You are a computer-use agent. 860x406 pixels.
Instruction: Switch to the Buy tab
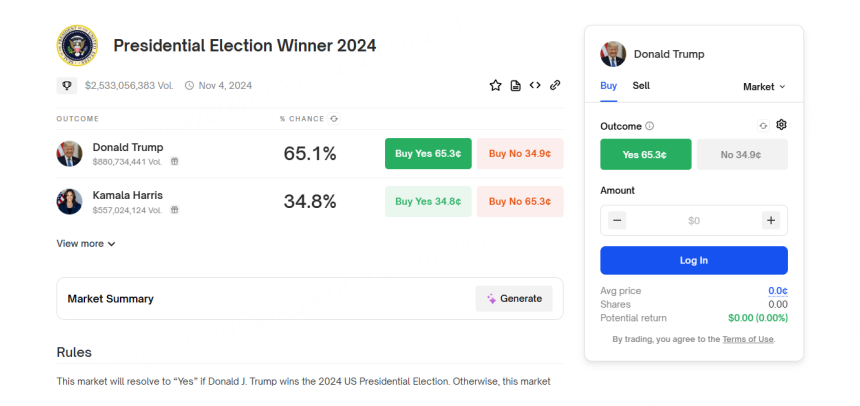pos(608,86)
